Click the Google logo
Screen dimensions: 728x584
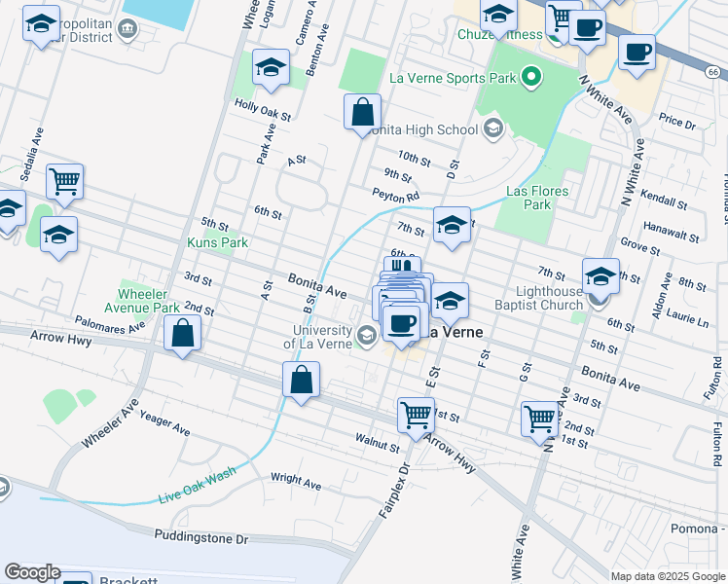coord(32,572)
